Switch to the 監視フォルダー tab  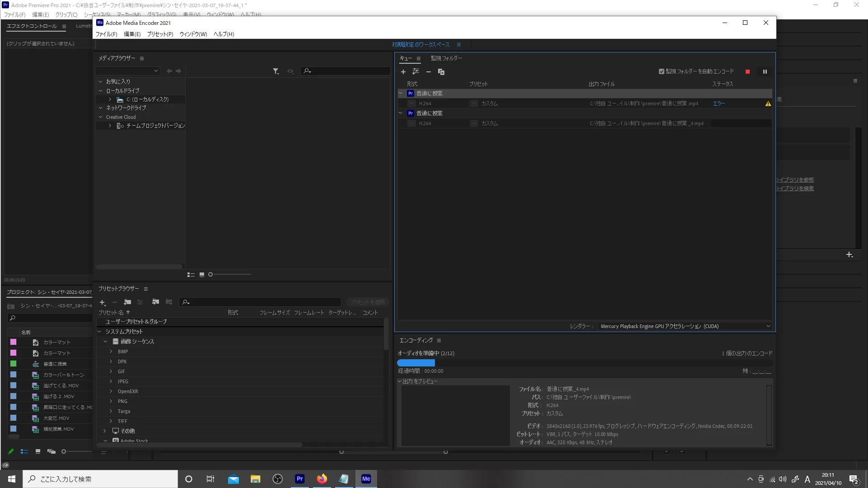[446, 58]
